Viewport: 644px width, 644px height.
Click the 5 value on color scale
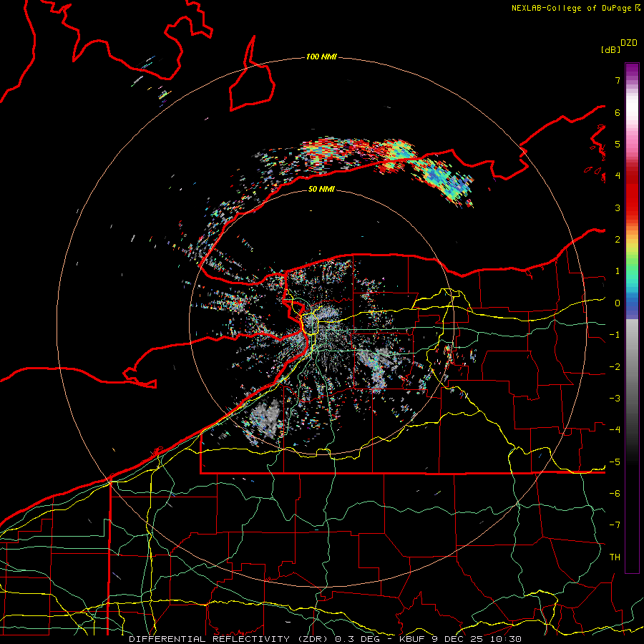point(618,144)
